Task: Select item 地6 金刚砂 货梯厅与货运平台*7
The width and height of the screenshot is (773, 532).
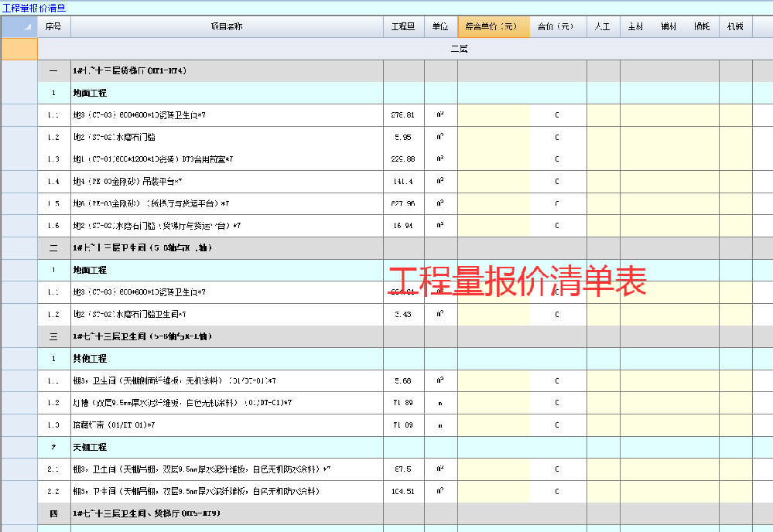Action: click(227, 203)
